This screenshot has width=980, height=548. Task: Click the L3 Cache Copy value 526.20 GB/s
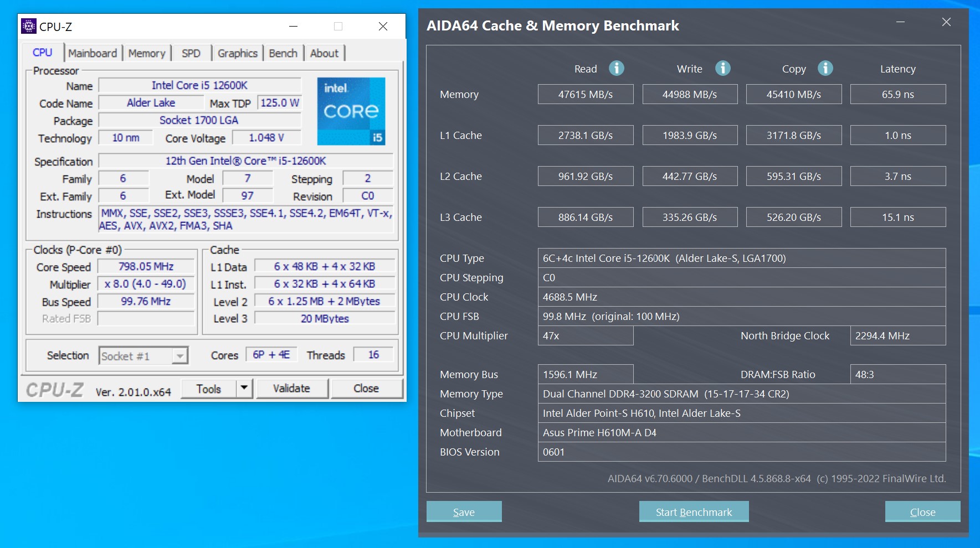click(x=794, y=217)
